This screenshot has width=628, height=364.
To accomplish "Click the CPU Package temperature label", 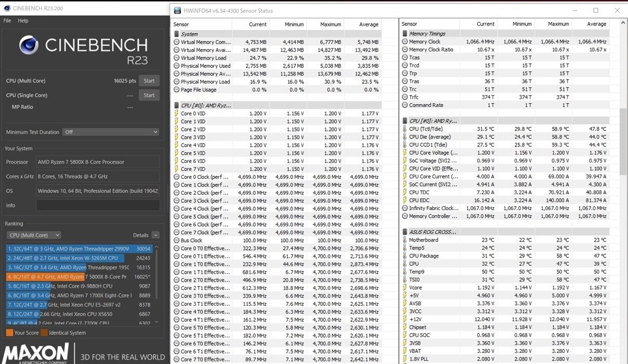I will [x=424, y=256].
